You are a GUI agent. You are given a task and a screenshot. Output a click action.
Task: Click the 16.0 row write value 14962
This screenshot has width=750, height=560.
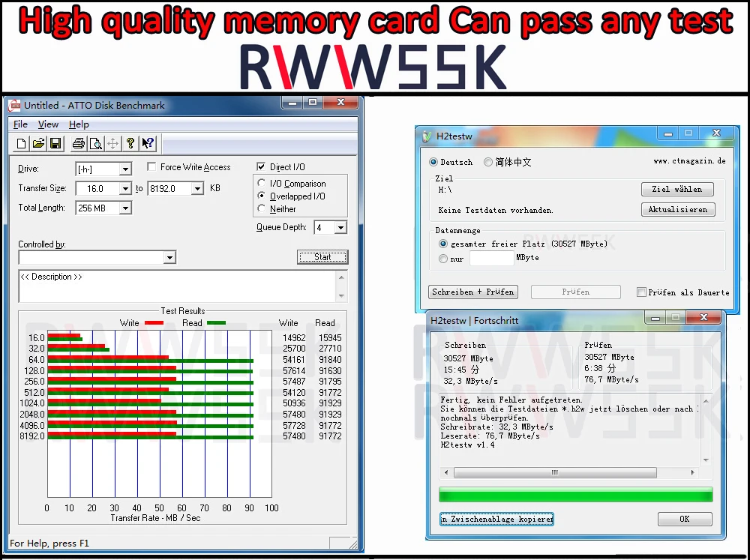tap(294, 337)
